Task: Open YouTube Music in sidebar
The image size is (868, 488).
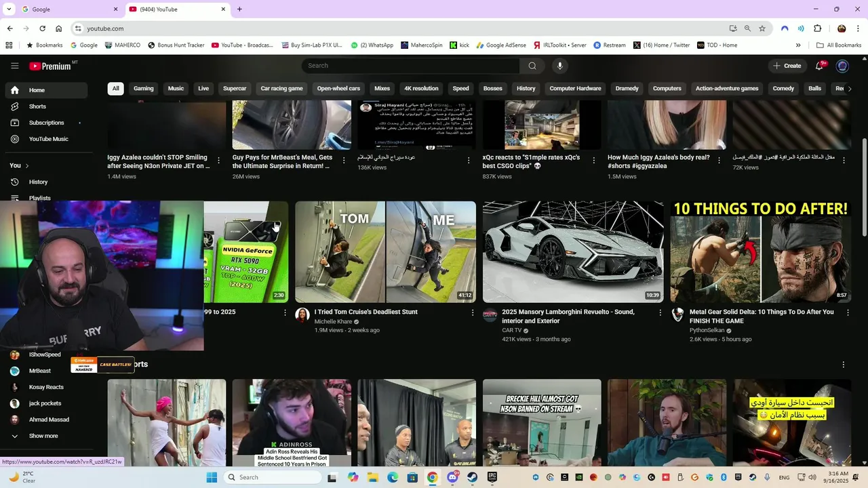Action: [46, 139]
